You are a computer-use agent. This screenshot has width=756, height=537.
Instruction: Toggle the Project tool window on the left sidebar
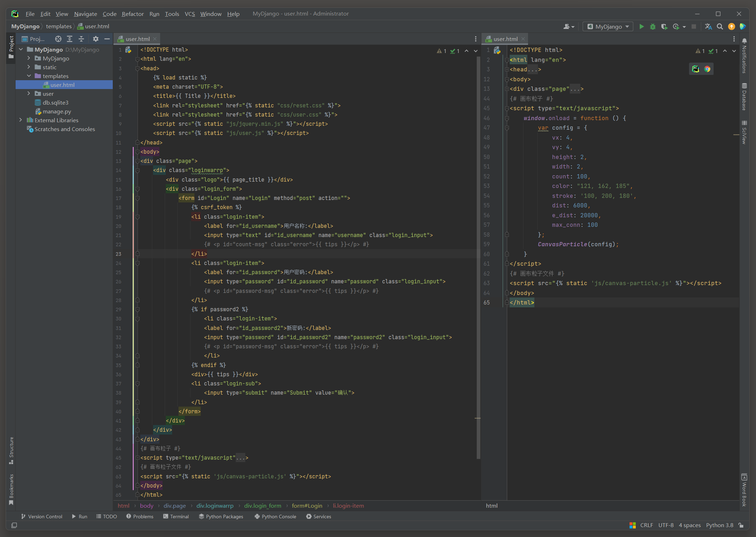[x=11, y=47]
